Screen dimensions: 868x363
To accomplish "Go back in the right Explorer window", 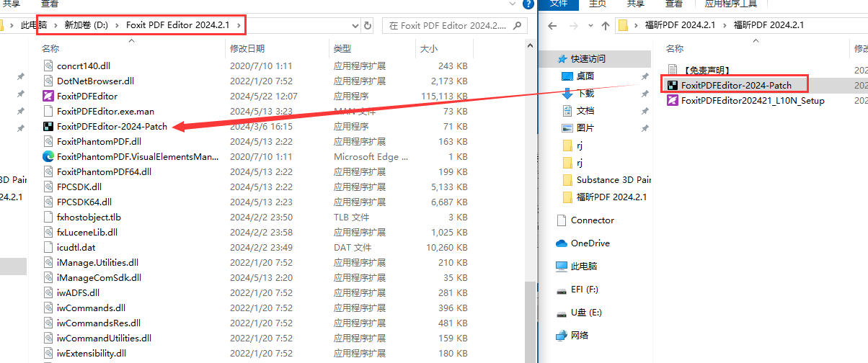I will (552, 25).
